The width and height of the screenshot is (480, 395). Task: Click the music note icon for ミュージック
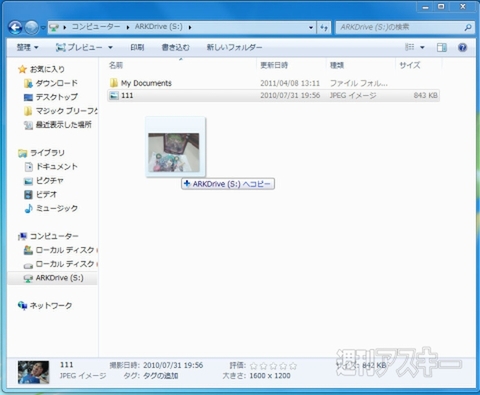[x=29, y=208]
